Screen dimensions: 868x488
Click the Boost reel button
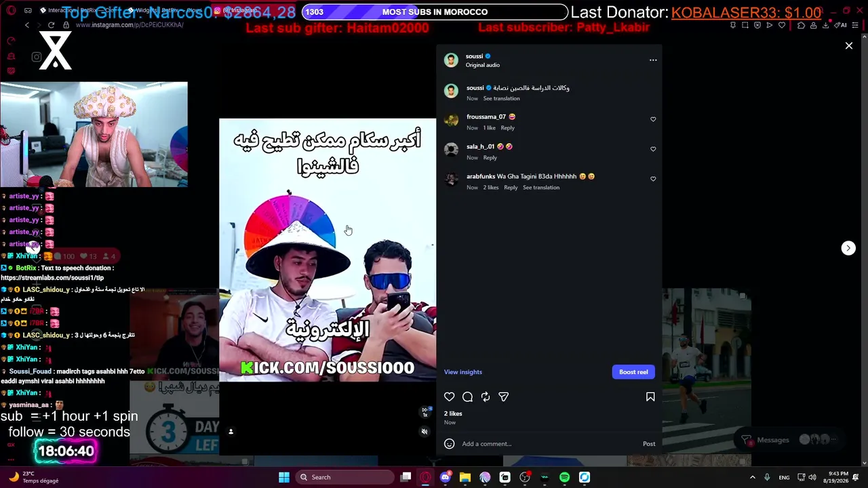633,372
